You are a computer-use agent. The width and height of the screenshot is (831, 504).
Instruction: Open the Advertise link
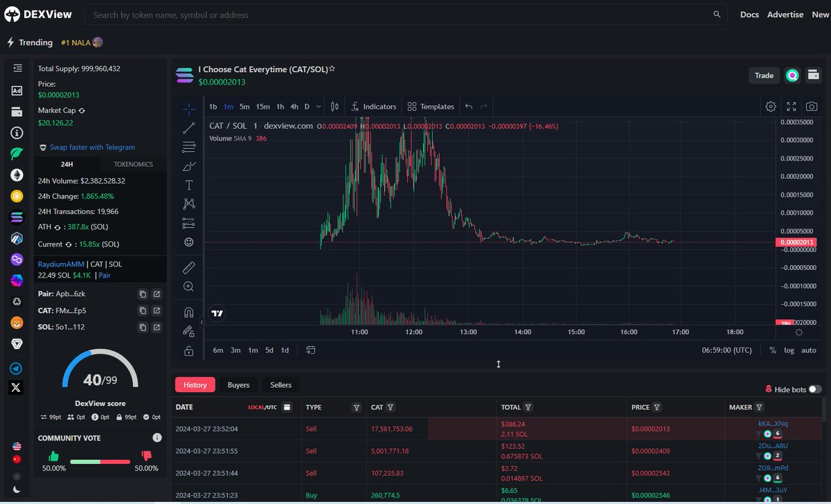785,15
